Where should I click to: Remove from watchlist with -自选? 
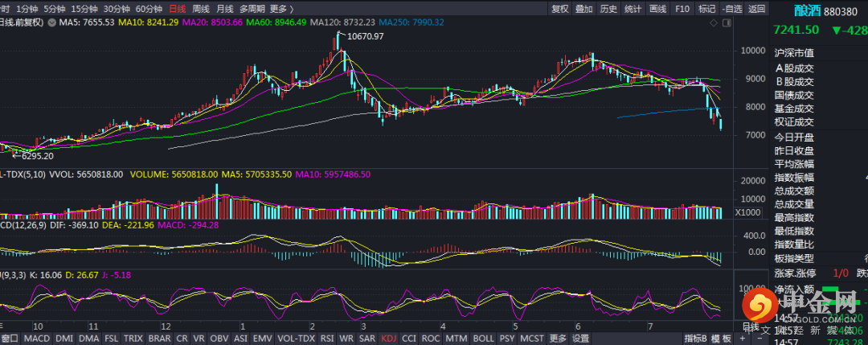pos(732,9)
